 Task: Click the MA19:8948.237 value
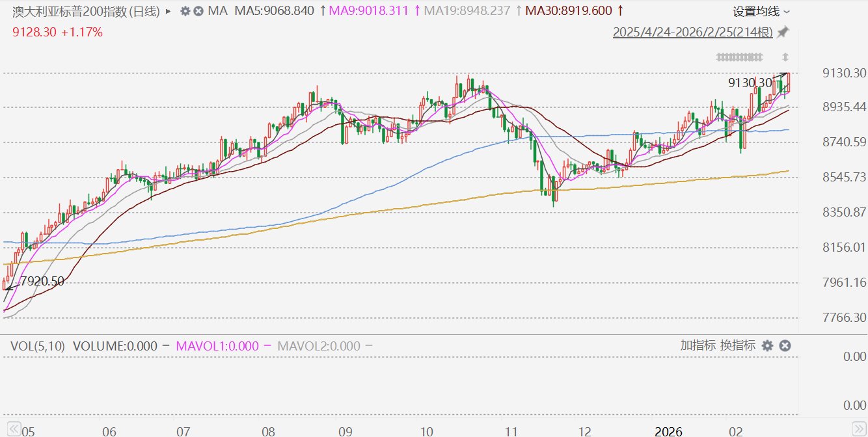click(468, 11)
